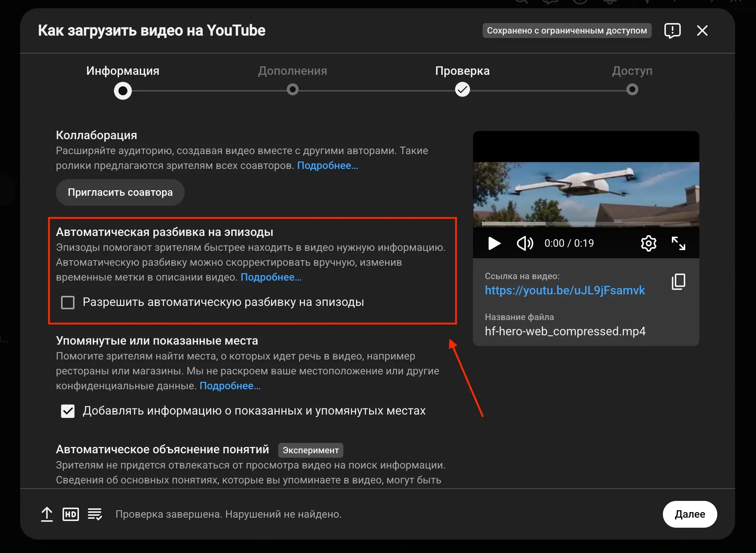
Task: Open Подробнее link under Коллаборация
Action: coord(328,166)
